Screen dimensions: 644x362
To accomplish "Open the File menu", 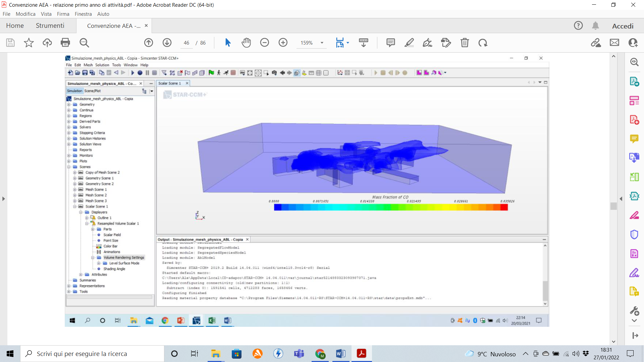I will coord(6,14).
